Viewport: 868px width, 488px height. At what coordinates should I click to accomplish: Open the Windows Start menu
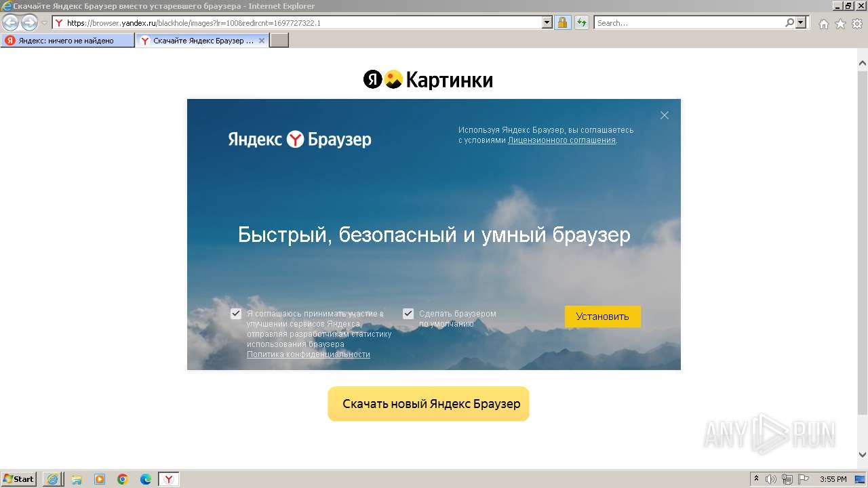[x=19, y=479]
